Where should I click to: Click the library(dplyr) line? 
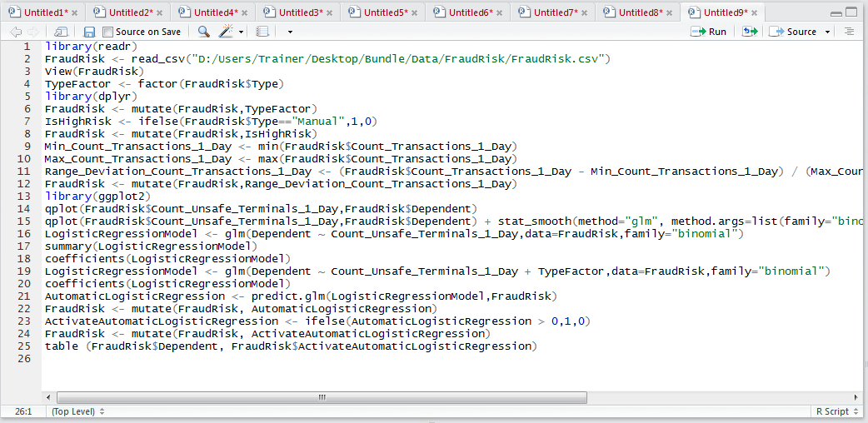pyautogui.click(x=91, y=97)
